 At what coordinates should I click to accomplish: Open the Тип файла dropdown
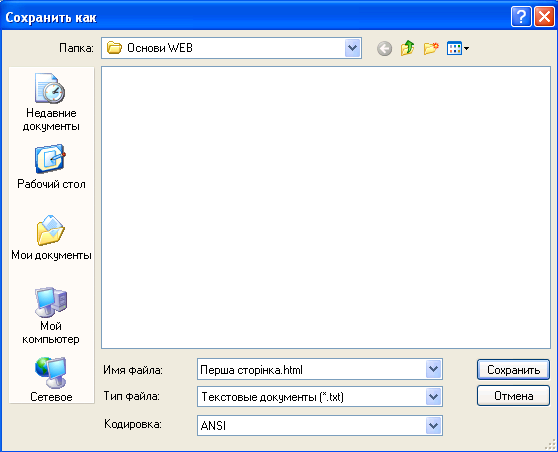pos(433,396)
